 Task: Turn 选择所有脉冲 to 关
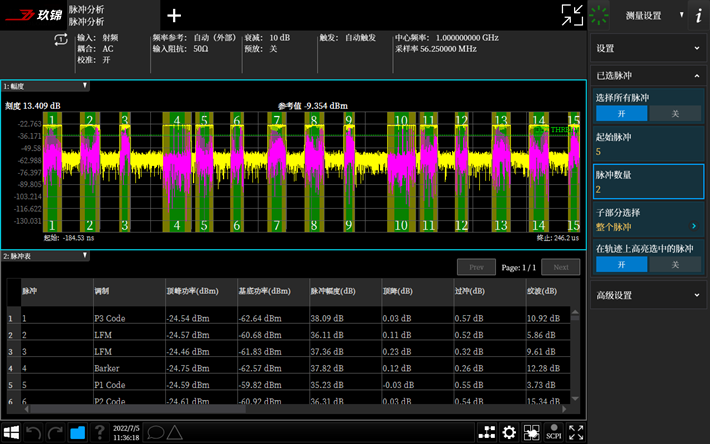675,114
